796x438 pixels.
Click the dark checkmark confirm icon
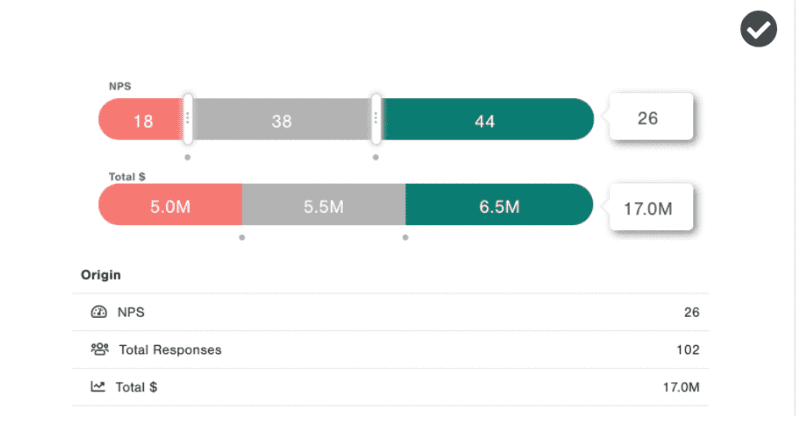(x=758, y=29)
